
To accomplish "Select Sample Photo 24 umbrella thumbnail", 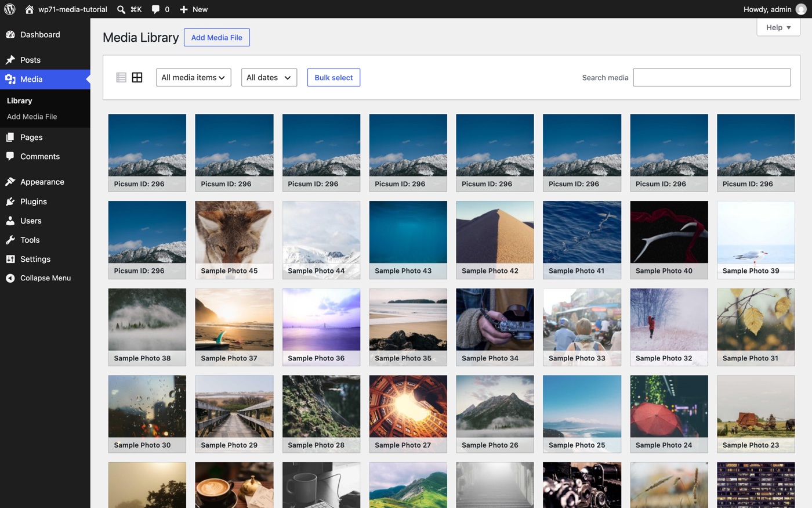I will coord(669,414).
